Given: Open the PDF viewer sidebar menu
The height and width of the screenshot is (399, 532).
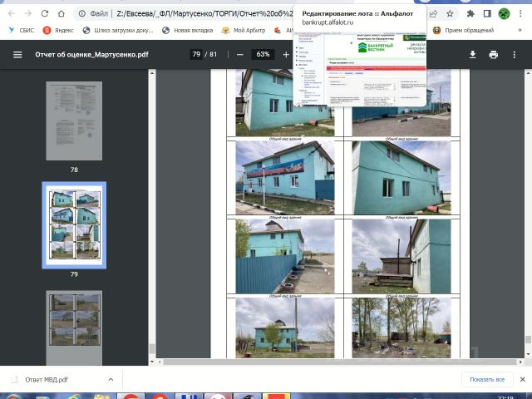Looking at the screenshot, I should coord(17,54).
